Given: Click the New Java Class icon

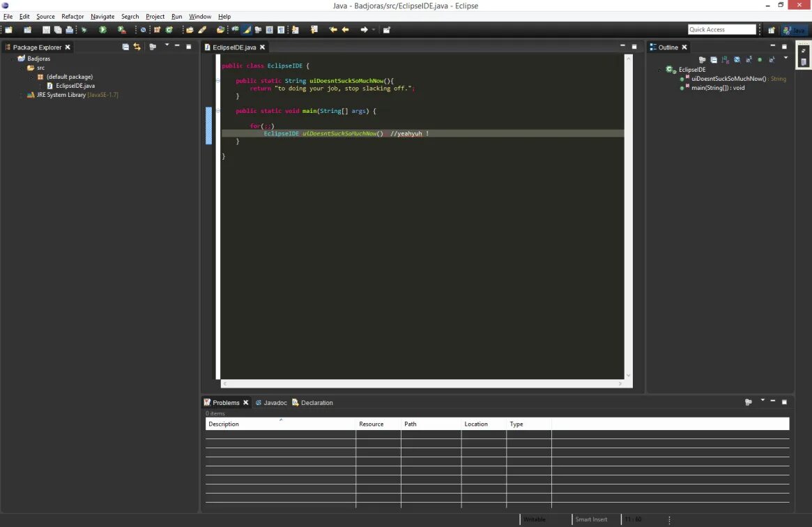Looking at the screenshot, I should tap(169, 30).
